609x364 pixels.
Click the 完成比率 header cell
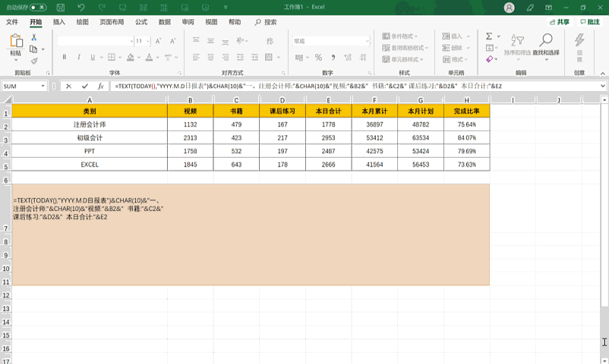click(x=466, y=111)
